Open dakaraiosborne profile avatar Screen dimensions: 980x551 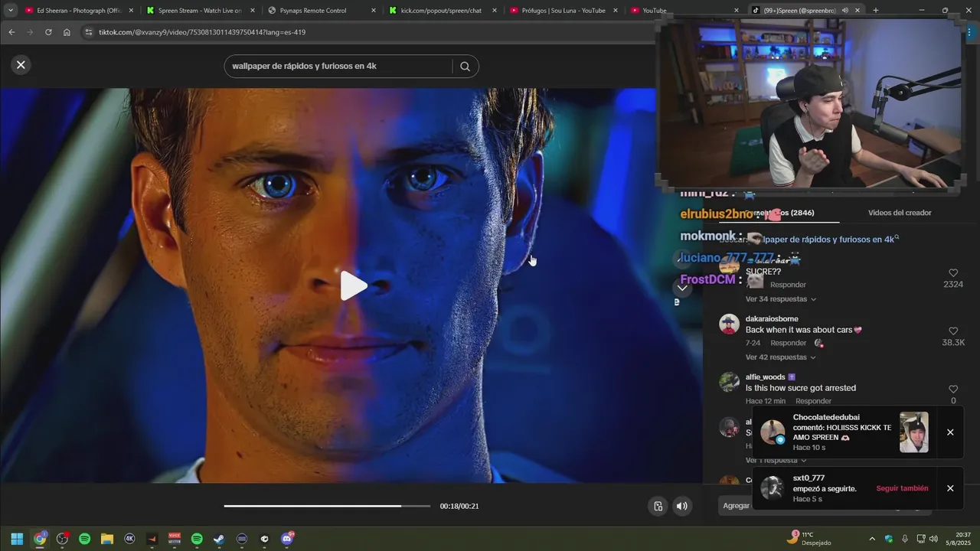tap(729, 324)
